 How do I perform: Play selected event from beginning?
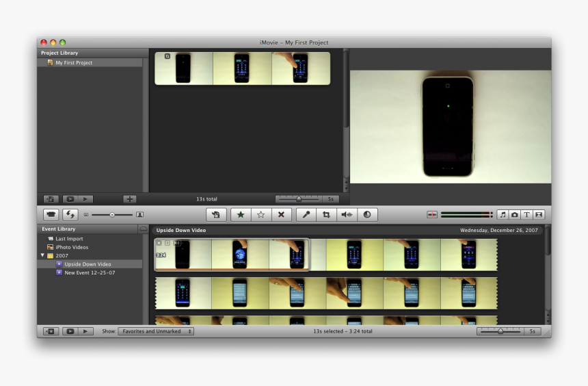(x=85, y=331)
